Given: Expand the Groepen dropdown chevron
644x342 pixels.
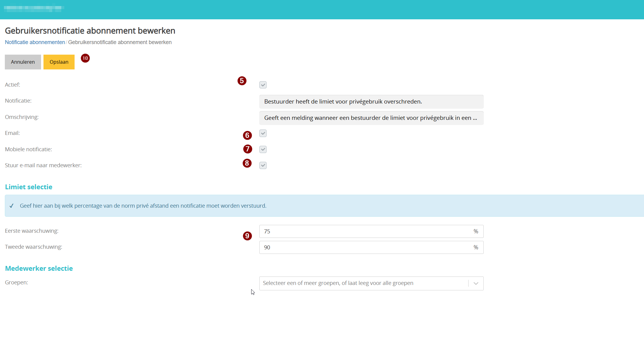Looking at the screenshot, I should point(476,283).
